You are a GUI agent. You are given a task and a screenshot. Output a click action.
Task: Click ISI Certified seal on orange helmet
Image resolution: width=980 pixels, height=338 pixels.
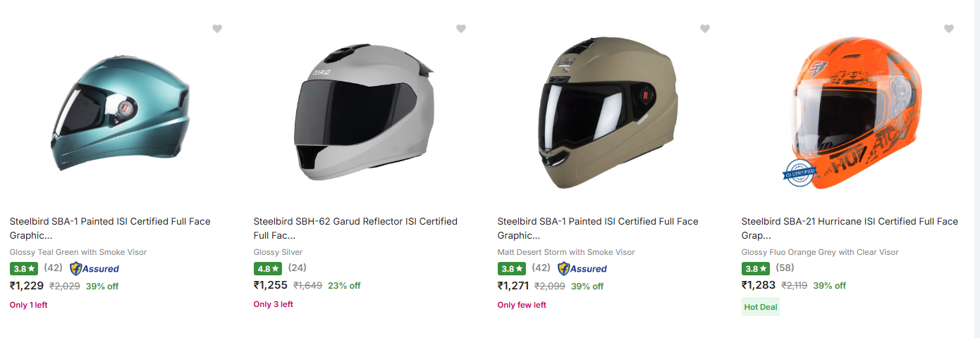pos(799,173)
